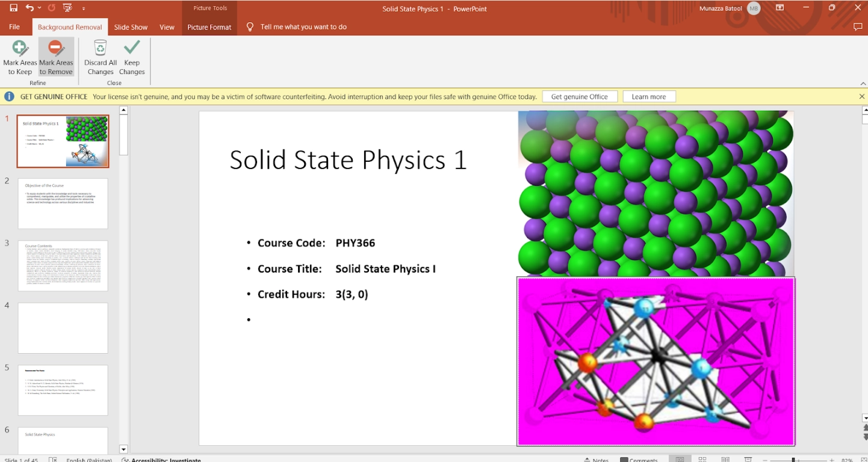This screenshot has width=868, height=462.
Task: Collapse the ribbon with the chevron
Action: 863,84
